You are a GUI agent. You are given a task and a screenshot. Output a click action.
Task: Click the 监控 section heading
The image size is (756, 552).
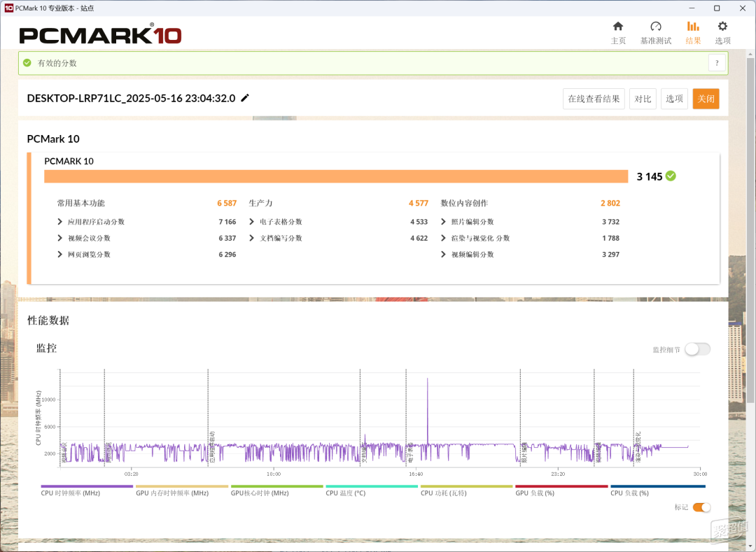pos(47,348)
